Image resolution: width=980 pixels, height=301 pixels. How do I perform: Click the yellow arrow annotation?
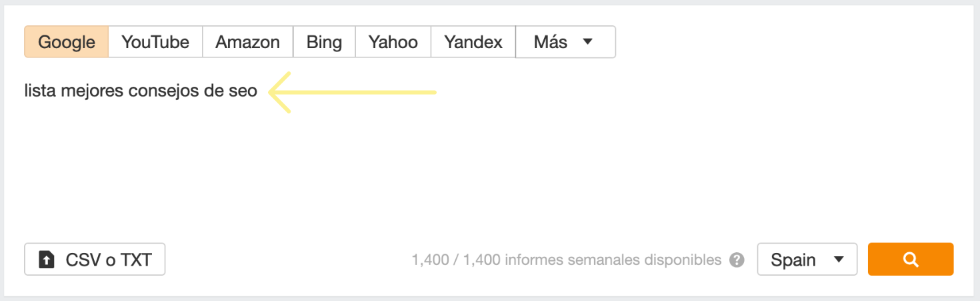click(352, 92)
